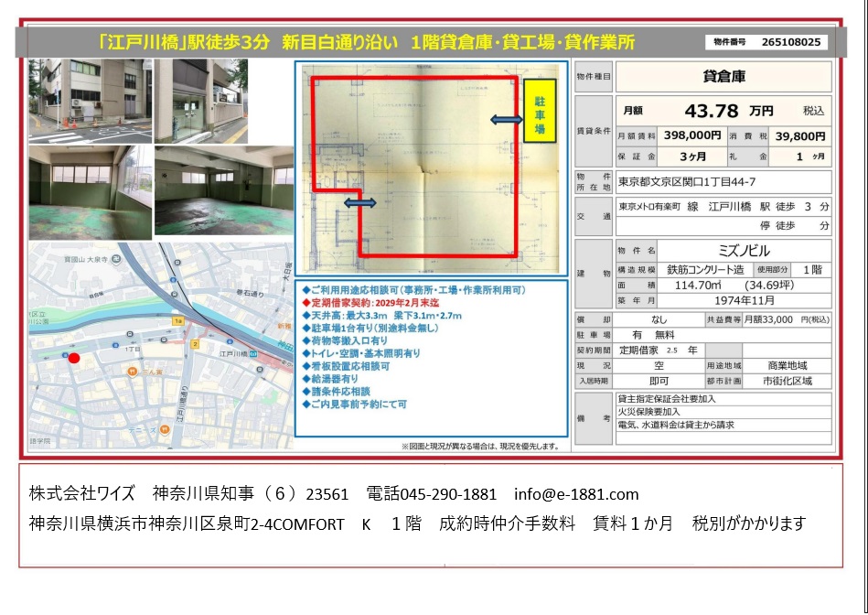This screenshot has height=615, width=868.
Task: Open the wide interior warehouse photo
Action: pos(224,190)
